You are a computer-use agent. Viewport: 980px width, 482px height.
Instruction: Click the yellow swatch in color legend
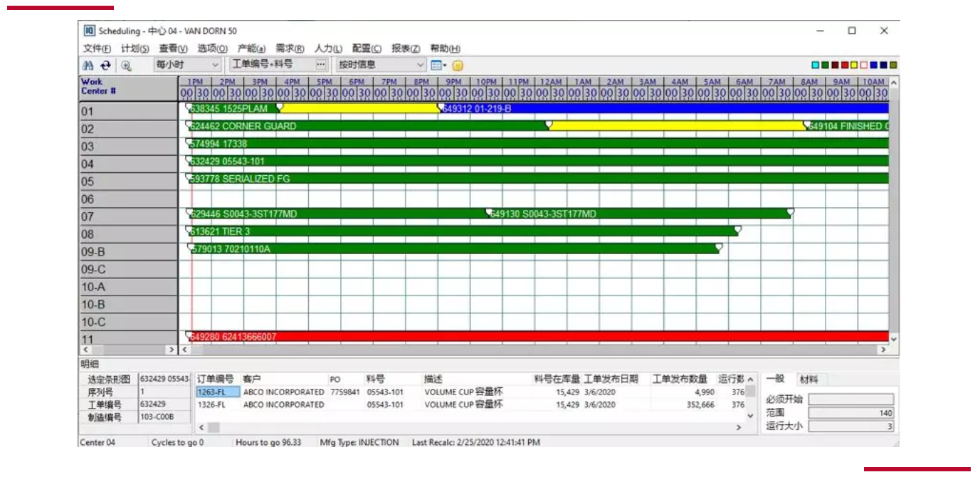pos(854,66)
